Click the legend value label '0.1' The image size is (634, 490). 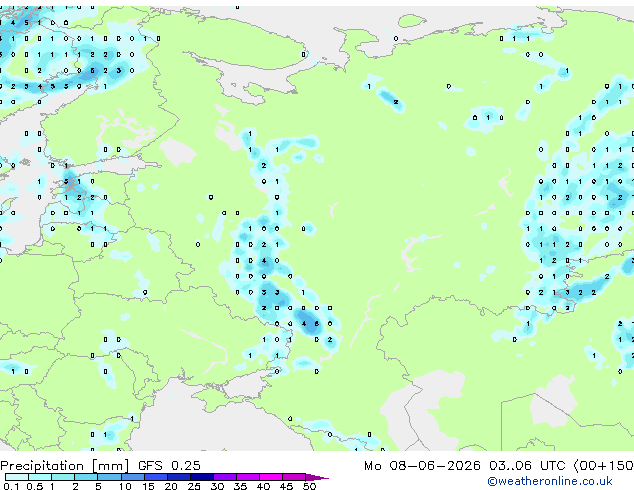point(11,486)
